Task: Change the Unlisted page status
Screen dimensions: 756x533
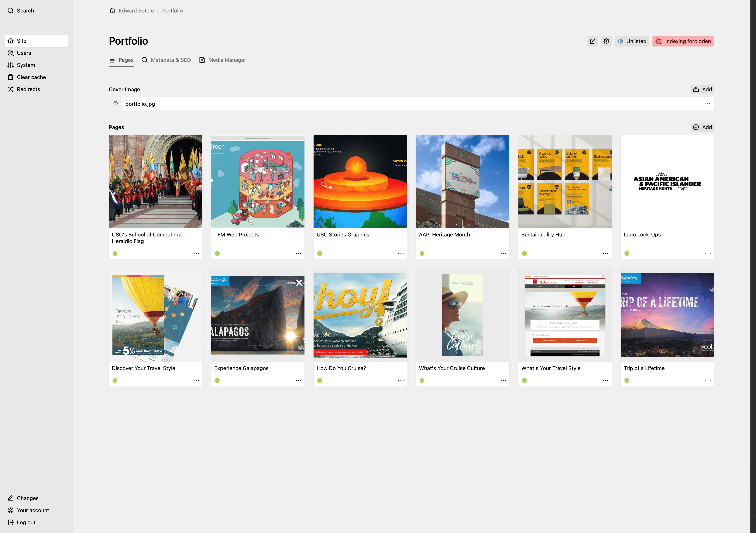Action: pos(632,41)
